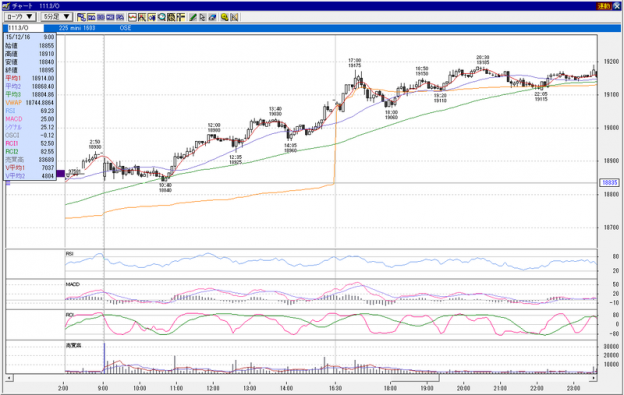Viewport: 624px width, 395px height.
Task: Click the horizontal scrollbar thumb below chart
Action: [415, 377]
